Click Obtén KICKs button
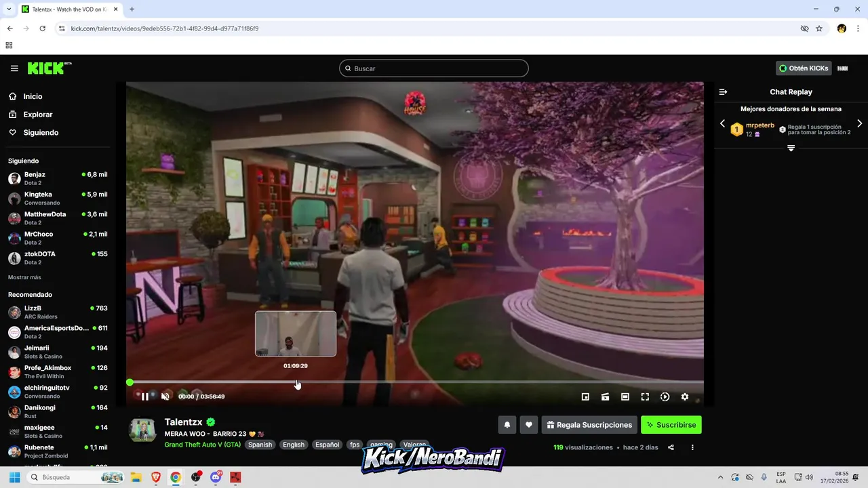Screen dimensions: 868x488 pyautogui.click(x=804, y=68)
